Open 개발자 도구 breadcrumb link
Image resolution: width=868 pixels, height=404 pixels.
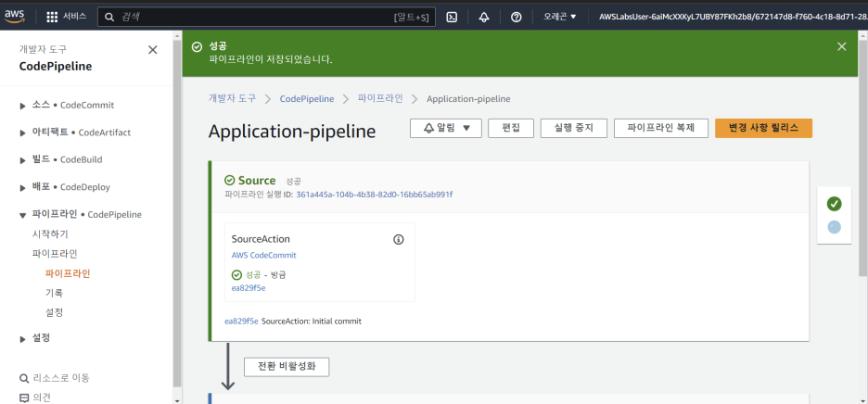click(233, 98)
